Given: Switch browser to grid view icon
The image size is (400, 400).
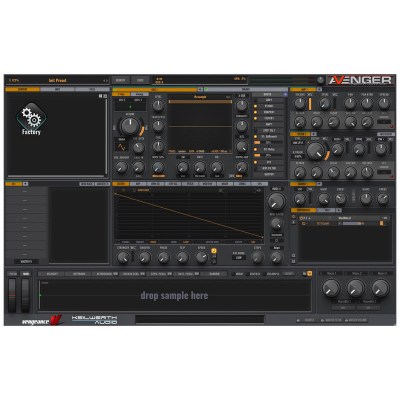Looking at the screenshot, I should [100, 96].
